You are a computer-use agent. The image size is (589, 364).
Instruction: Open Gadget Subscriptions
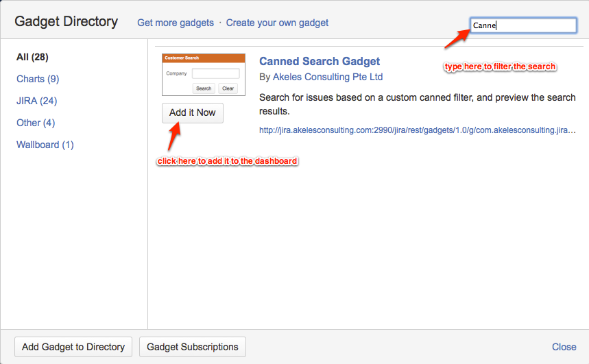click(193, 347)
